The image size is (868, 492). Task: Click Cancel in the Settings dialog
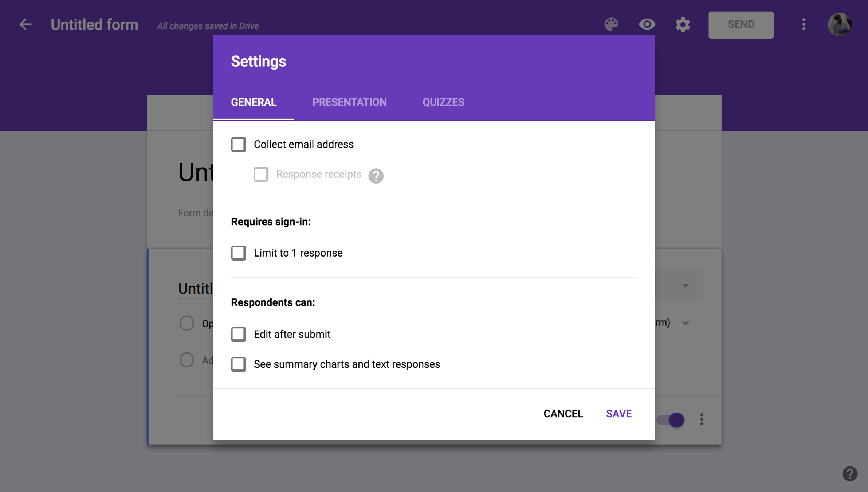(563, 414)
